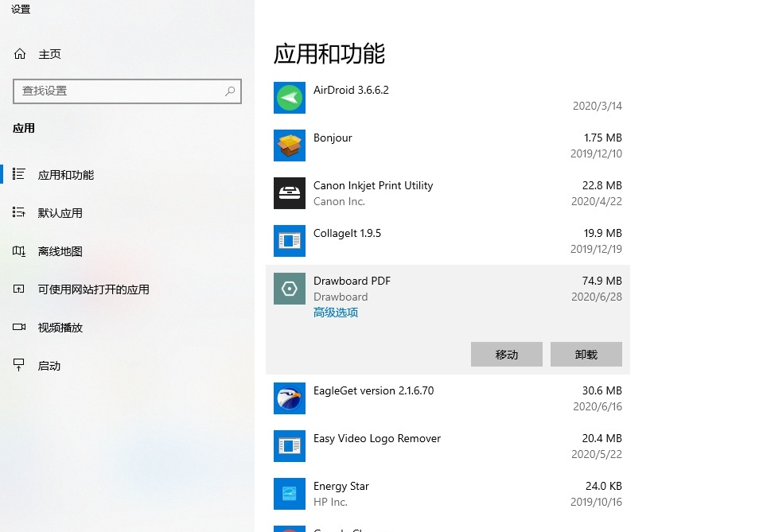Click the Canon Inkjet Print Utility icon
This screenshot has height=532, width=767.
point(290,193)
